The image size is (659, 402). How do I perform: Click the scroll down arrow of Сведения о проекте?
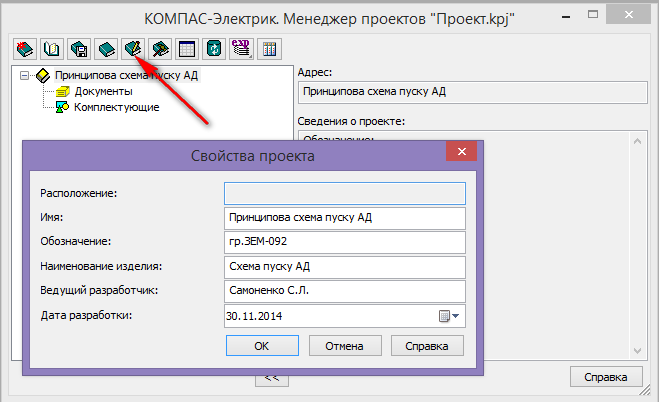637,350
